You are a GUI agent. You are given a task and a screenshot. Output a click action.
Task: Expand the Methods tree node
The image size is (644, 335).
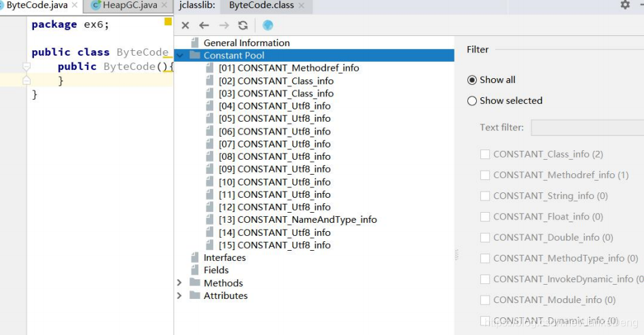point(179,283)
